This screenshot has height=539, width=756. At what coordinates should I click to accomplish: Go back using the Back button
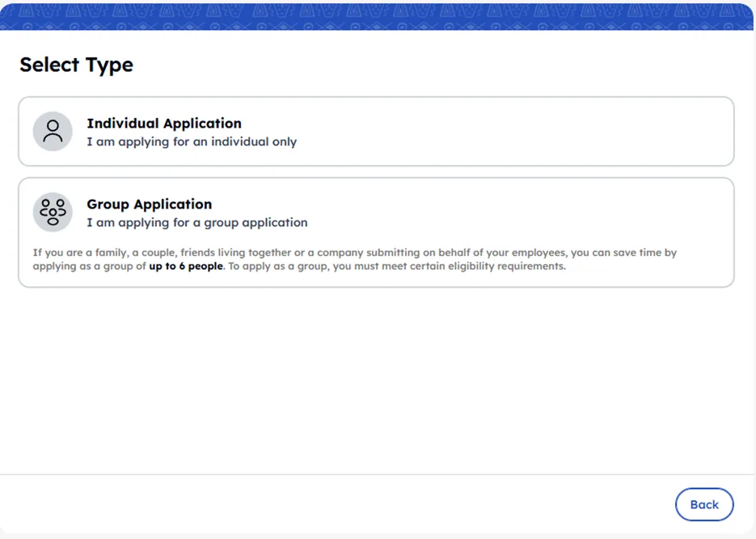point(704,504)
